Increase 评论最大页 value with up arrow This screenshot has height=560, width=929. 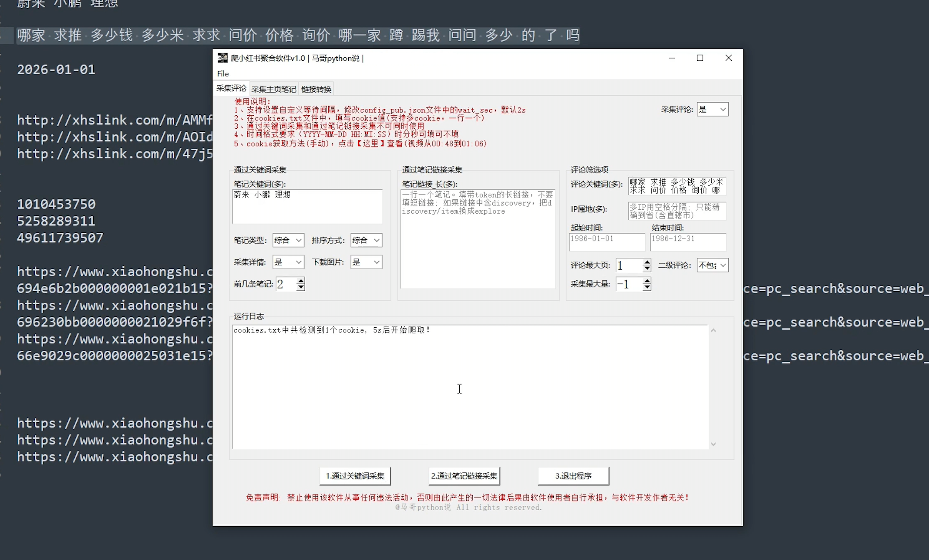tap(647, 262)
